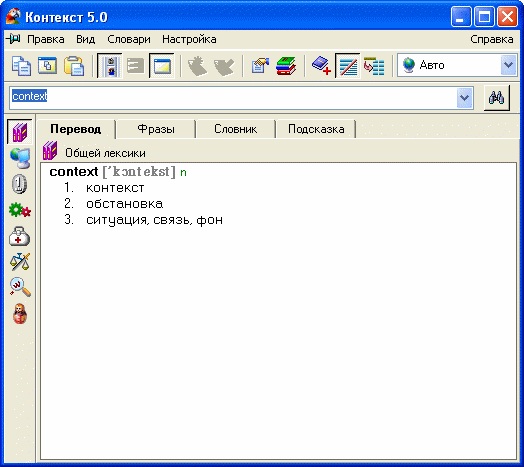Click the pin icon in menu bar

tap(14, 39)
